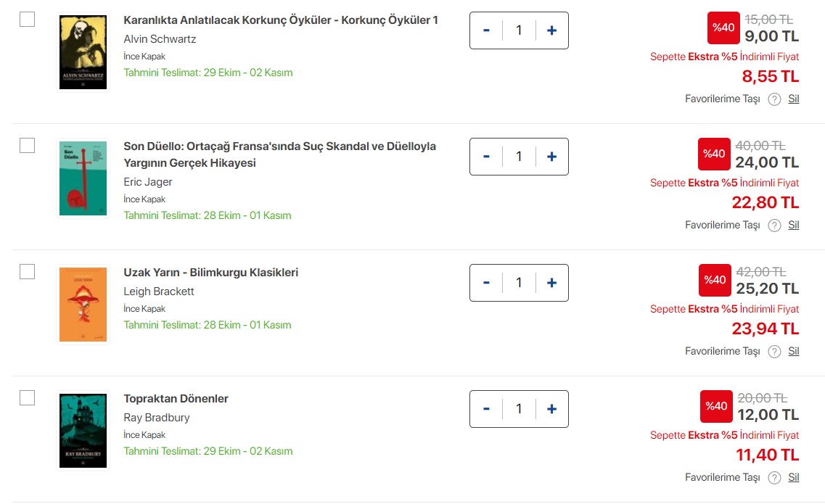Image resolution: width=825 pixels, height=504 pixels.
Task: Open Topraktan Dönenler book cover thumbnail
Action: click(83, 430)
